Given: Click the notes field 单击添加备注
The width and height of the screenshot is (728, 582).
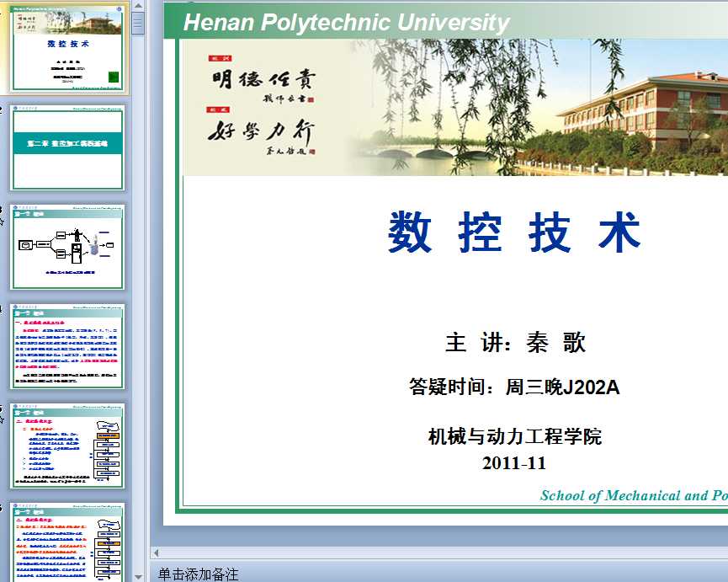Looking at the screenshot, I should 199,574.
